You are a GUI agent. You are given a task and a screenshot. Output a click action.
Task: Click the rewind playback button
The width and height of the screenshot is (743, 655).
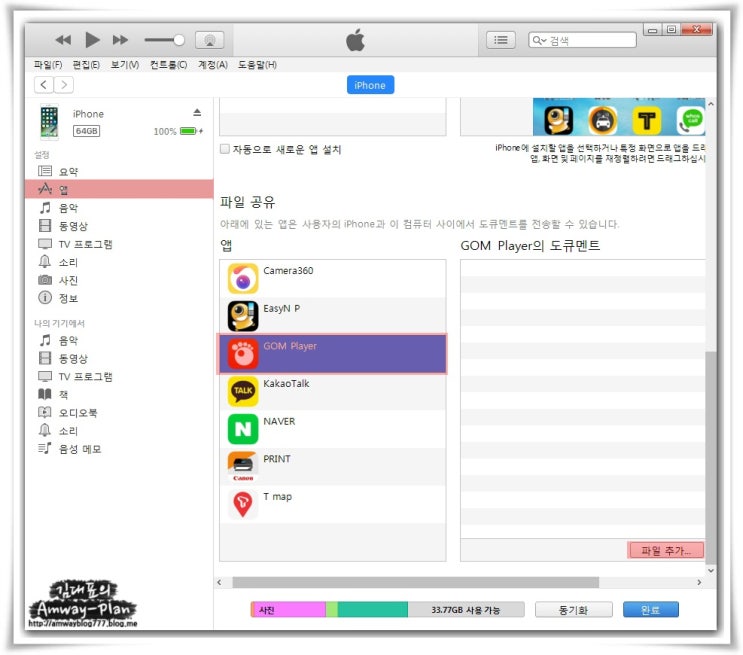(x=63, y=40)
